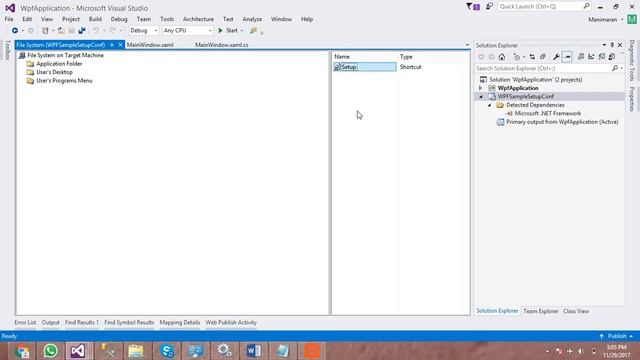
Task: Open the Start button dropdown arrow
Action: [242, 31]
